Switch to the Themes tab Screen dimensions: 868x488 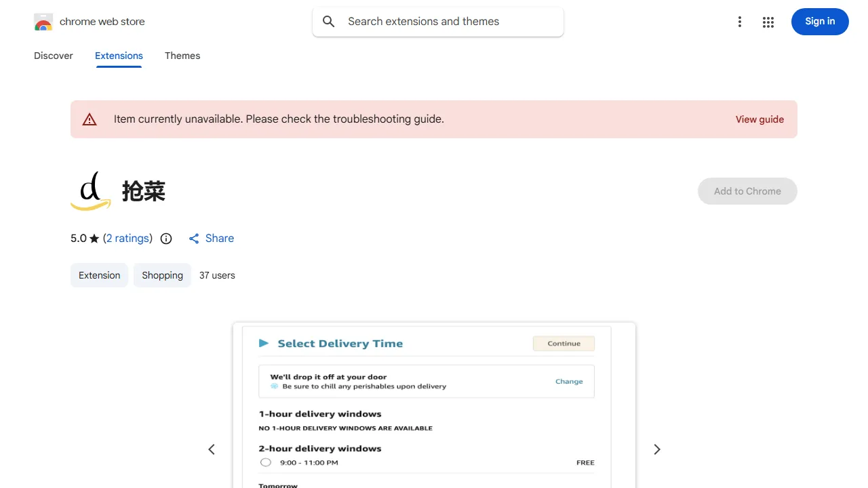point(182,56)
